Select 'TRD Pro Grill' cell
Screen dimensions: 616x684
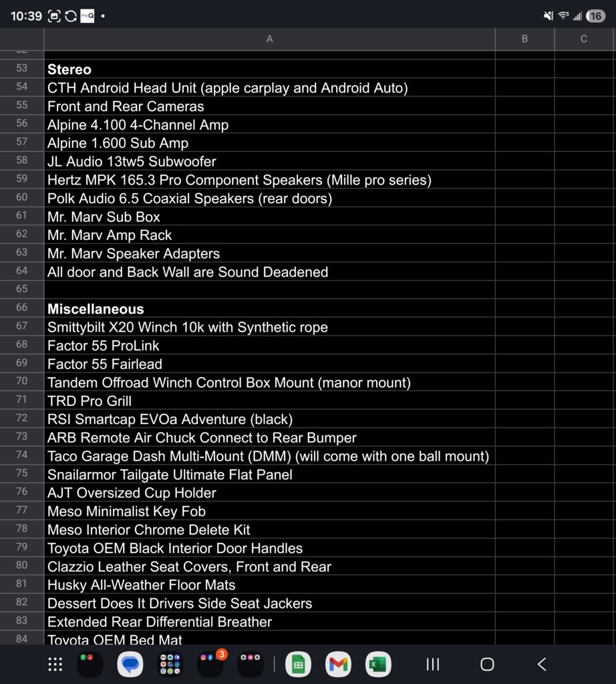click(269, 401)
